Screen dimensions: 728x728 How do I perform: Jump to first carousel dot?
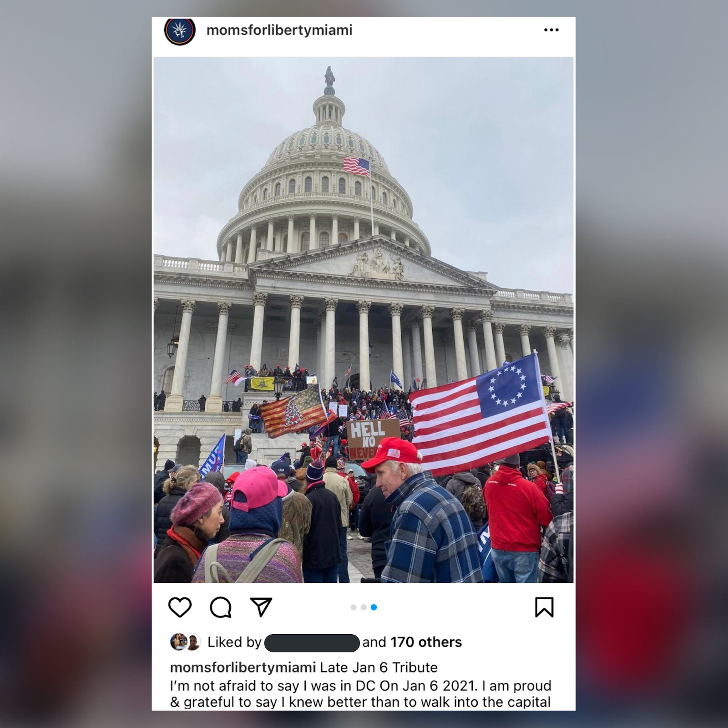(354, 607)
